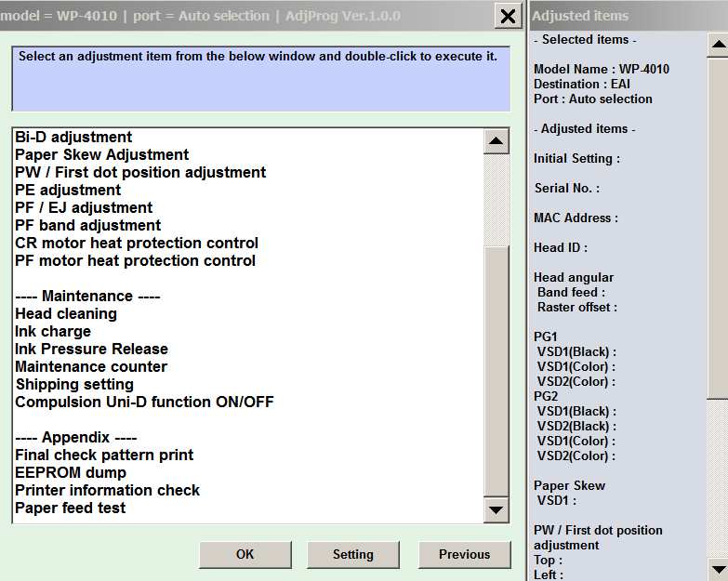728x581 pixels.
Task: Select PE adjustment item
Action: pos(68,191)
